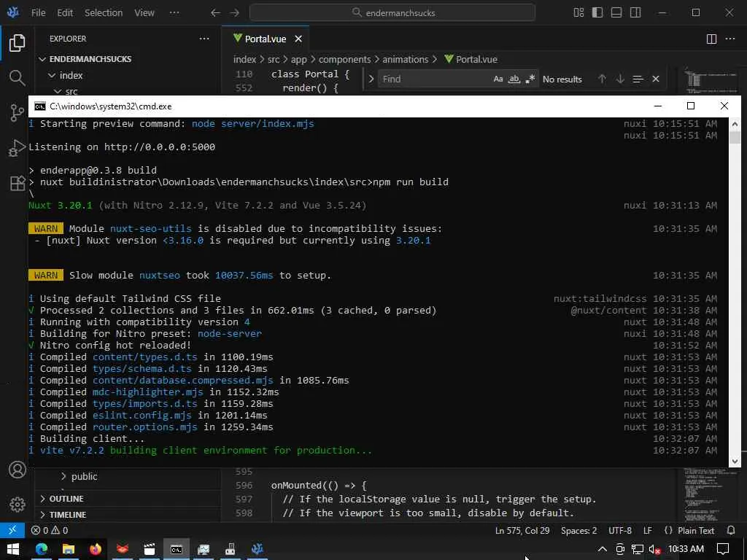This screenshot has height=560, width=747.
Task: Open editor More Actions menu
Action: (x=729, y=39)
